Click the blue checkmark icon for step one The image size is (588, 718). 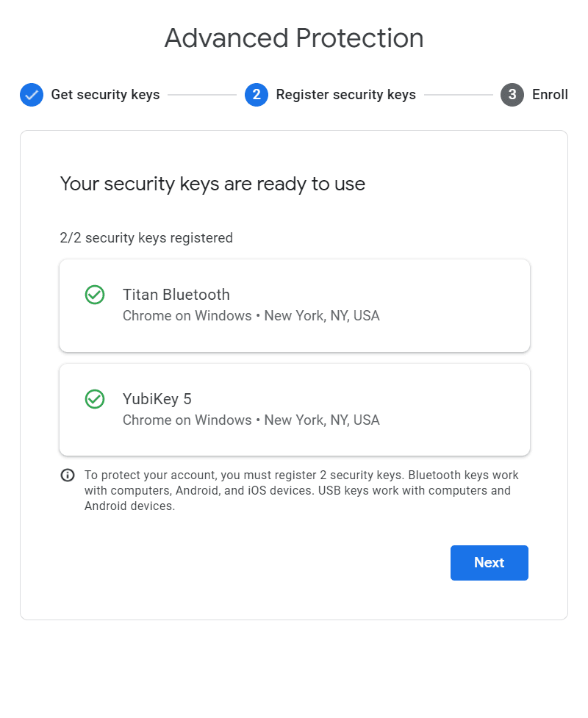pos(32,95)
